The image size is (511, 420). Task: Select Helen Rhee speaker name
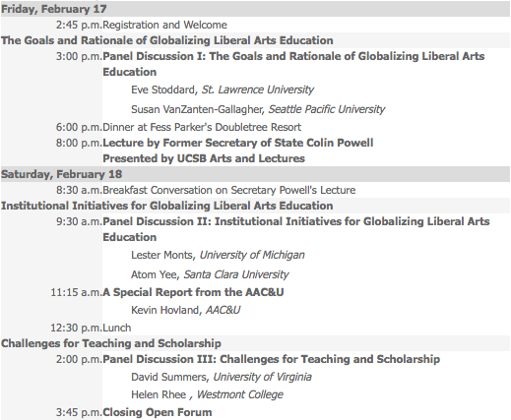coord(159,394)
